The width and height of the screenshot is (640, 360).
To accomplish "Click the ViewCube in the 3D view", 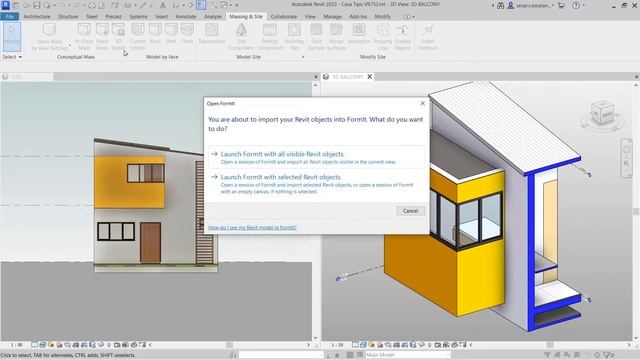I will [x=603, y=113].
